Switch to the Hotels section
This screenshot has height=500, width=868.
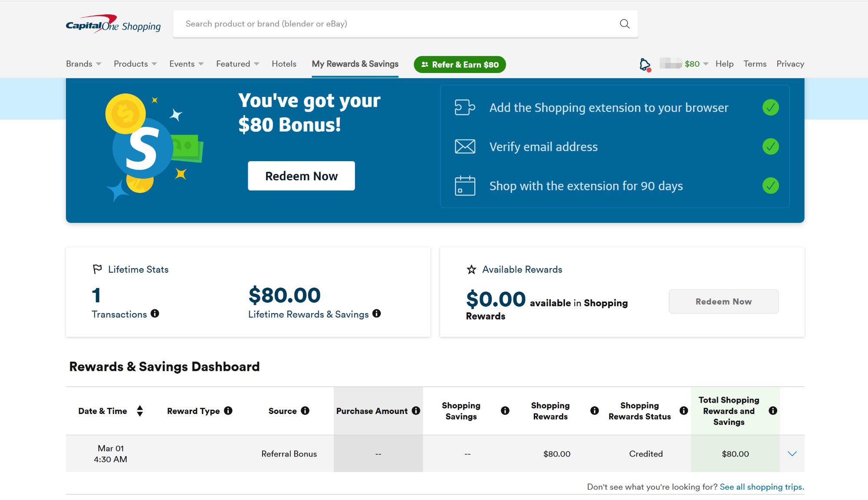tap(284, 63)
